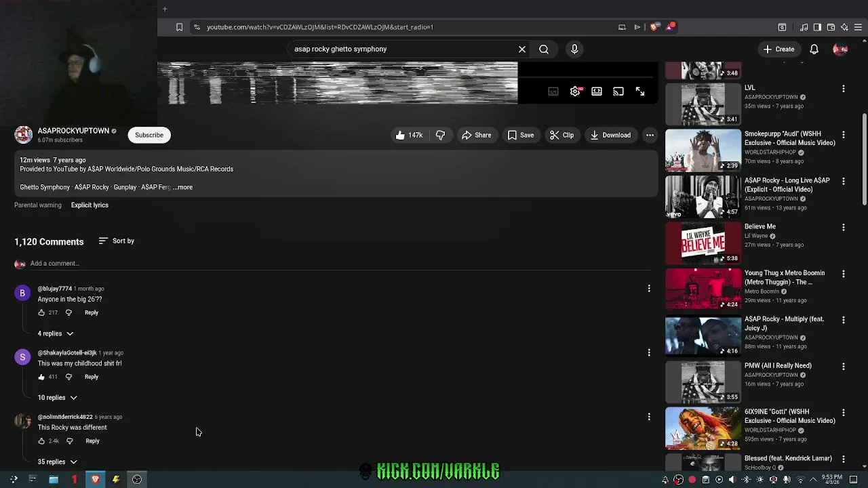868x488 pixels.
Task: Open PMW (All I Really Need) video
Action: click(x=778, y=366)
